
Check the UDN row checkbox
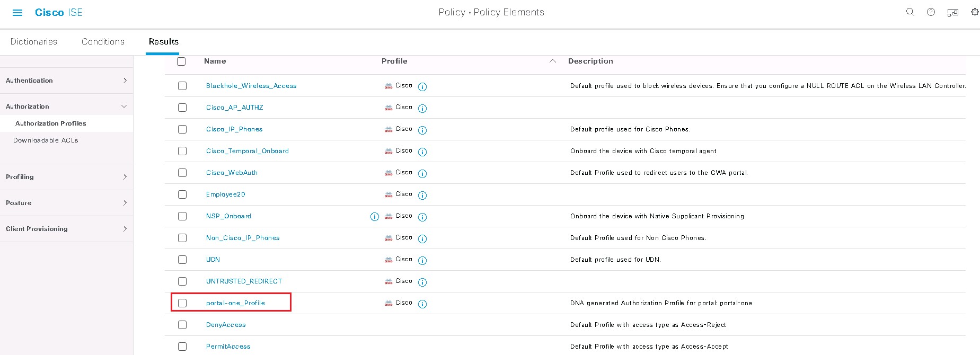tap(182, 260)
